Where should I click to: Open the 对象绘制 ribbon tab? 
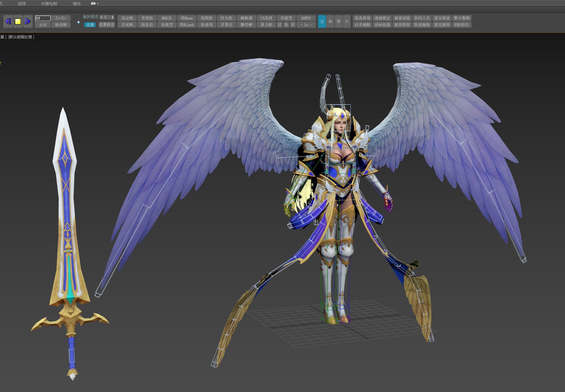pyautogui.click(x=49, y=4)
